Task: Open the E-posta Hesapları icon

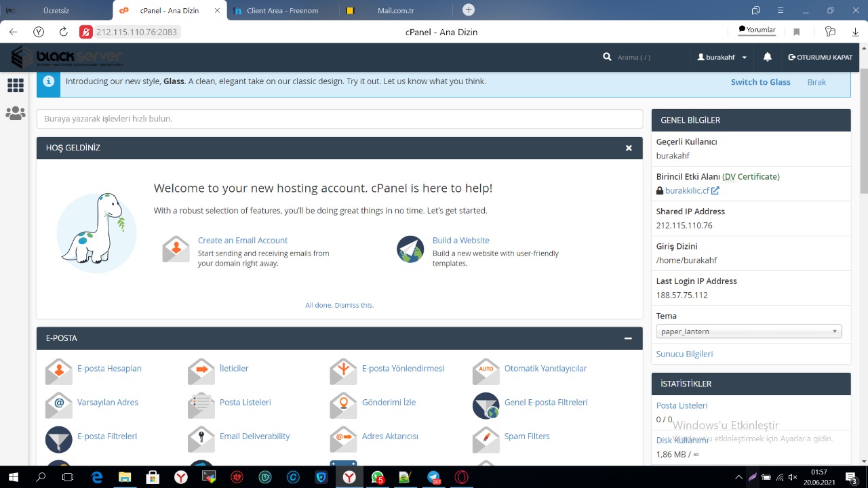Action: tap(59, 371)
